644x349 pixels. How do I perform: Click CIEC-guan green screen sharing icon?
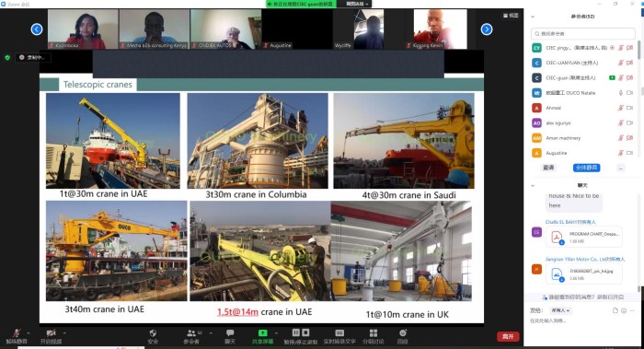612,77
